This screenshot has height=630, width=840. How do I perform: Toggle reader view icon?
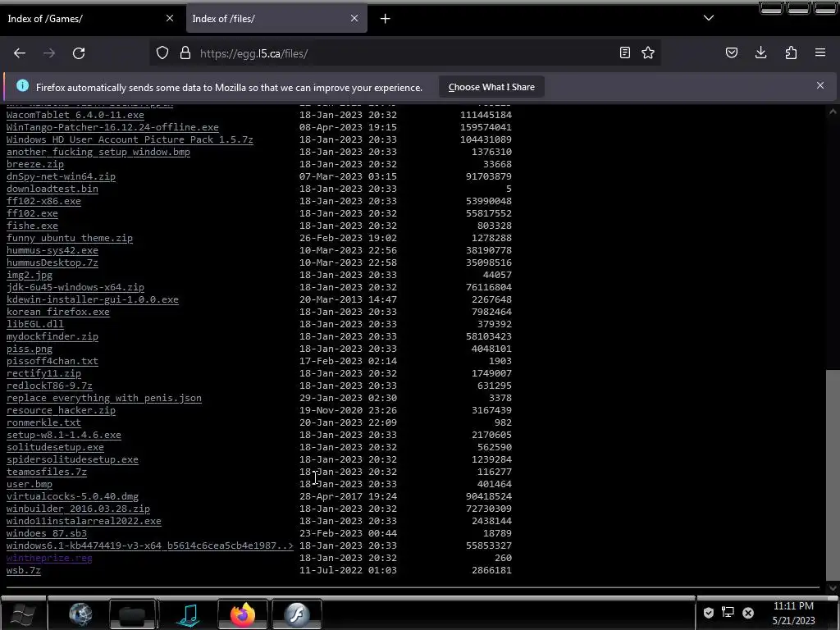point(624,52)
